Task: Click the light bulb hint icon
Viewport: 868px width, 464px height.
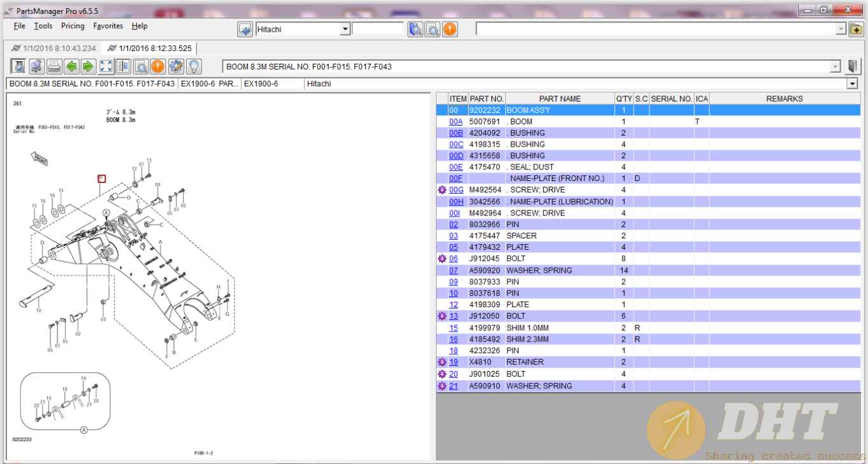Action: click(x=193, y=66)
